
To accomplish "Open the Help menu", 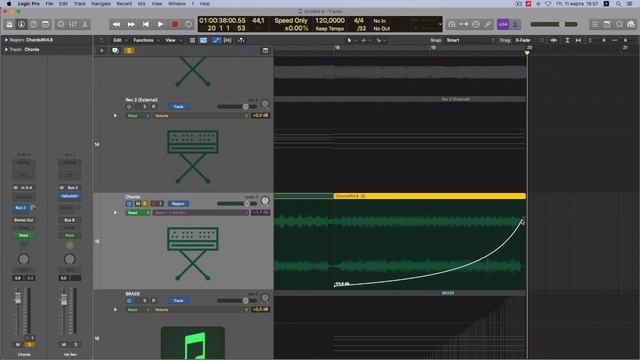I will (205, 4).
